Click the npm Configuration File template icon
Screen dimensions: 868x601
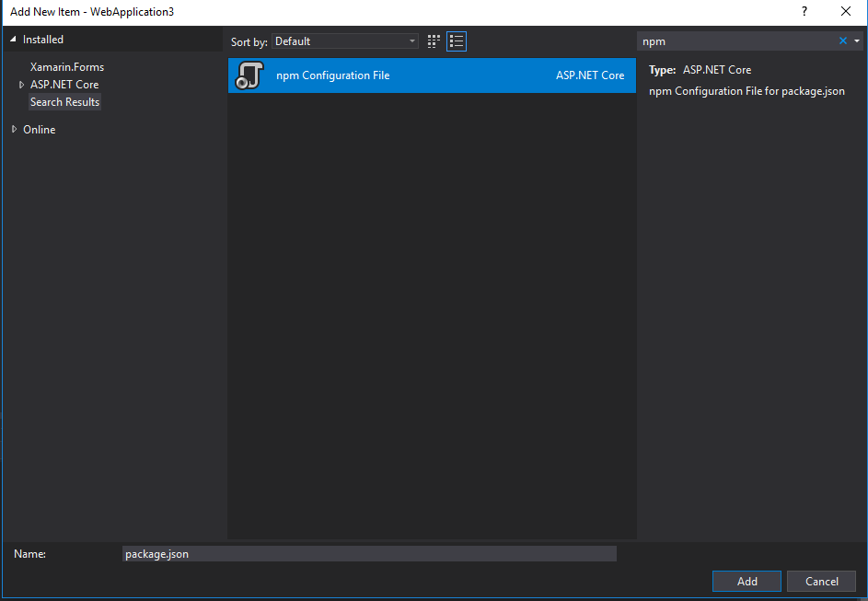click(248, 75)
